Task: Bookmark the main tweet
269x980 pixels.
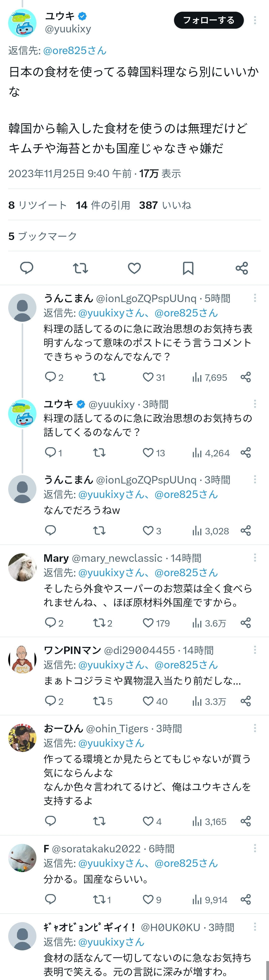Action: [x=188, y=268]
